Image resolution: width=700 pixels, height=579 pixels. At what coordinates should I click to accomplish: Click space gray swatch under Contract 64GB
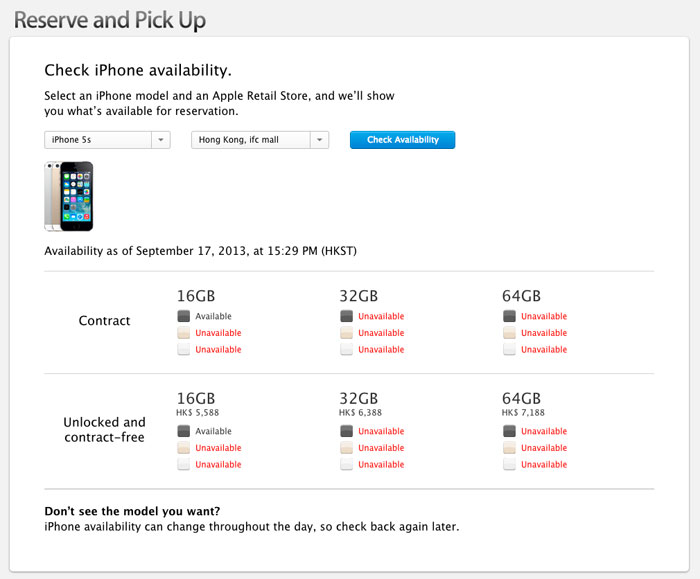coord(509,316)
